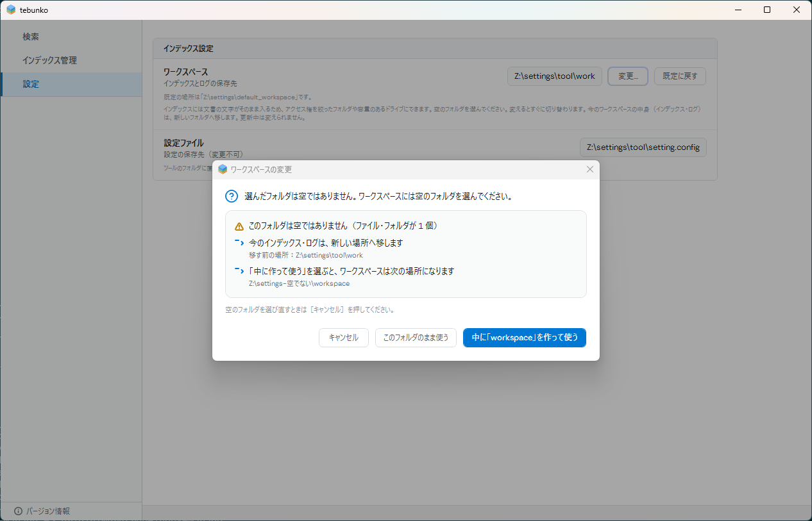Click the インデックス設定 section header
Screen dimensions: 812x521
click(x=189, y=49)
